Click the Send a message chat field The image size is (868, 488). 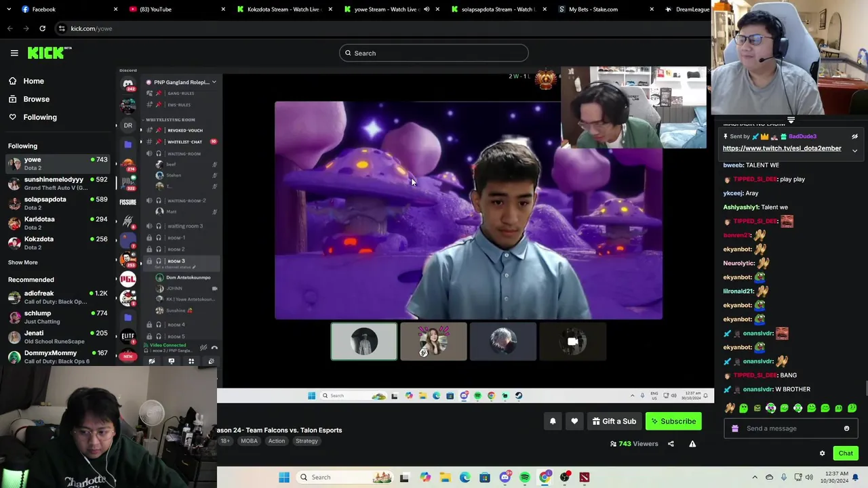pos(791,428)
